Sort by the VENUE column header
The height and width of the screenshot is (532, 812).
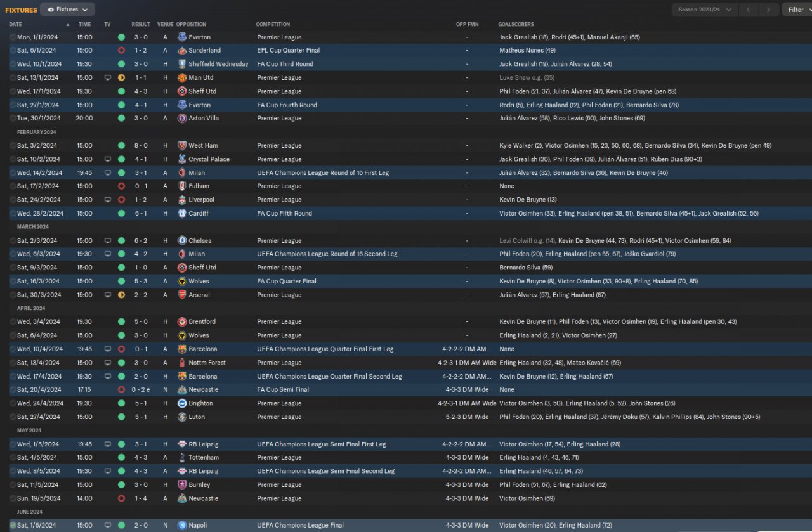(165, 25)
